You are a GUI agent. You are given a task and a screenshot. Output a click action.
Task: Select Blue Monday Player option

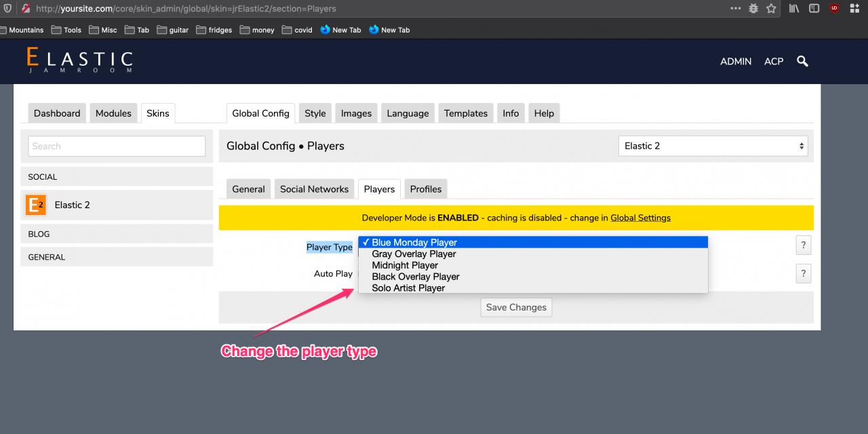pos(533,242)
